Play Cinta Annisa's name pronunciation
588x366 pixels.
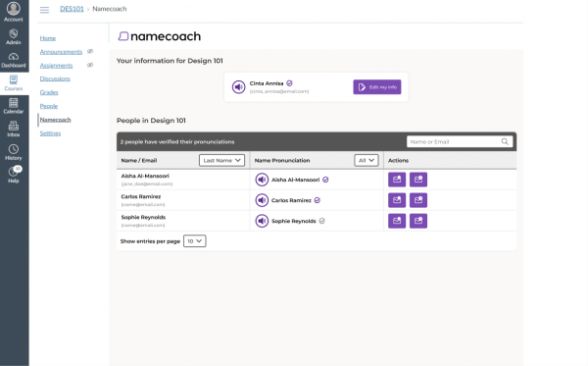pyautogui.click(x=238, y=86)
